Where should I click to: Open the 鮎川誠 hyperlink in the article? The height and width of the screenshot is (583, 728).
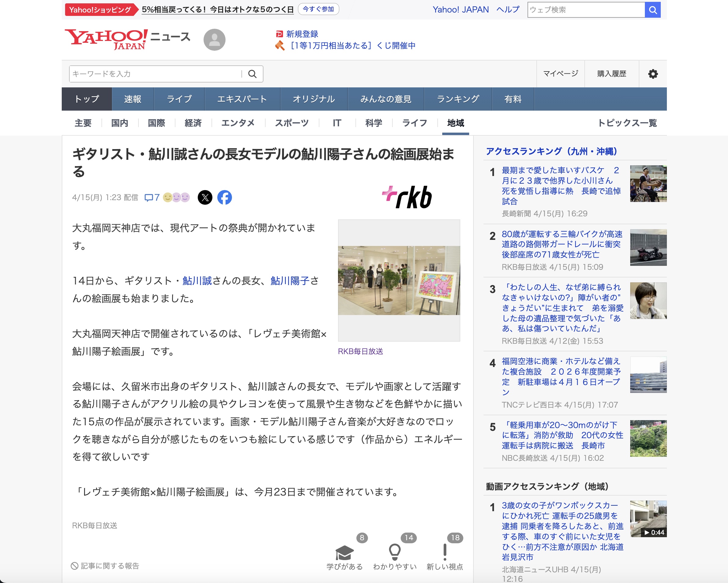(x=197, y=281)
